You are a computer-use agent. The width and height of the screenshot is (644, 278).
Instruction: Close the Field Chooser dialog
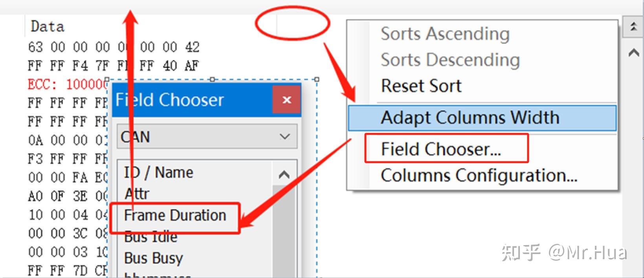(x=287, y=100)
